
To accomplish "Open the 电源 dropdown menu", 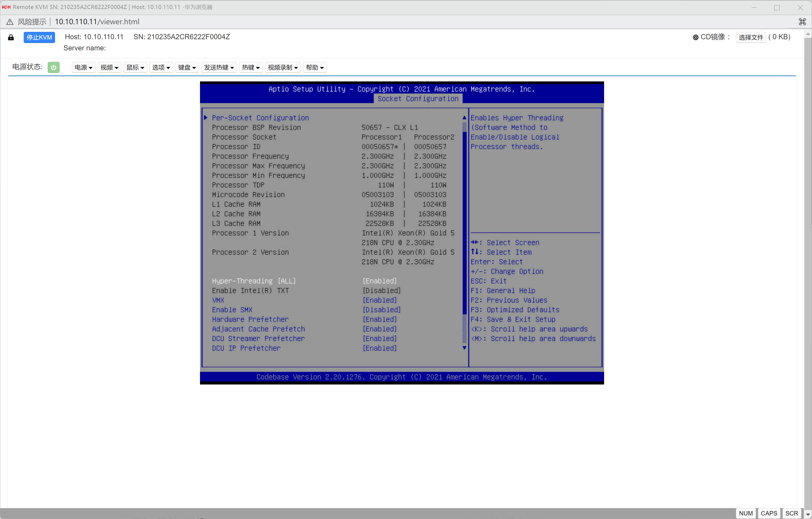I will coord(83,68).
